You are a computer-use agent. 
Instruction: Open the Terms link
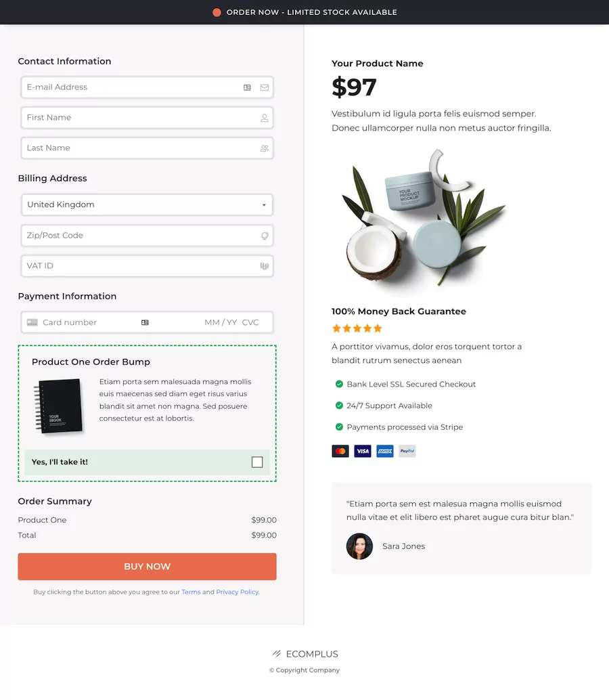click(191, 592)
